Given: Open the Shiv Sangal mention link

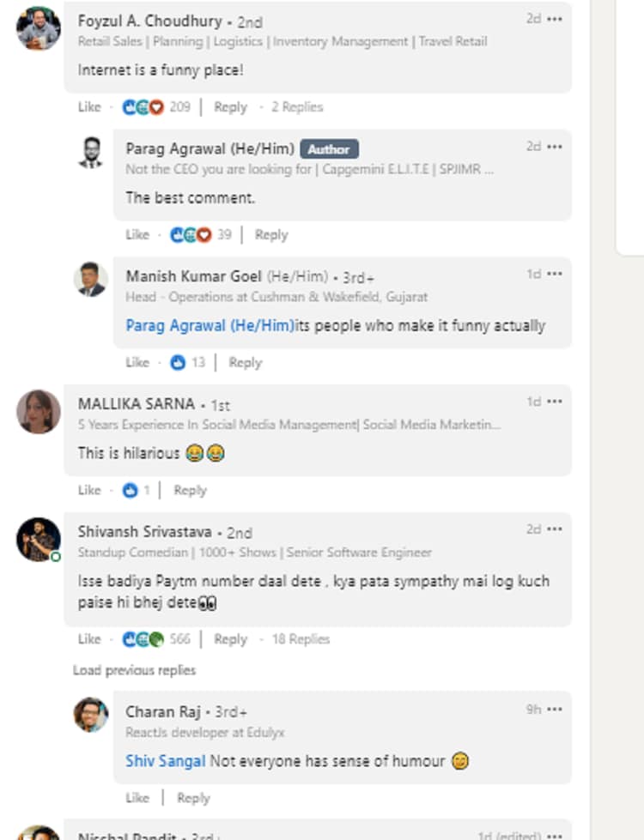Looking at the screenshot, I should coord(165,761).
